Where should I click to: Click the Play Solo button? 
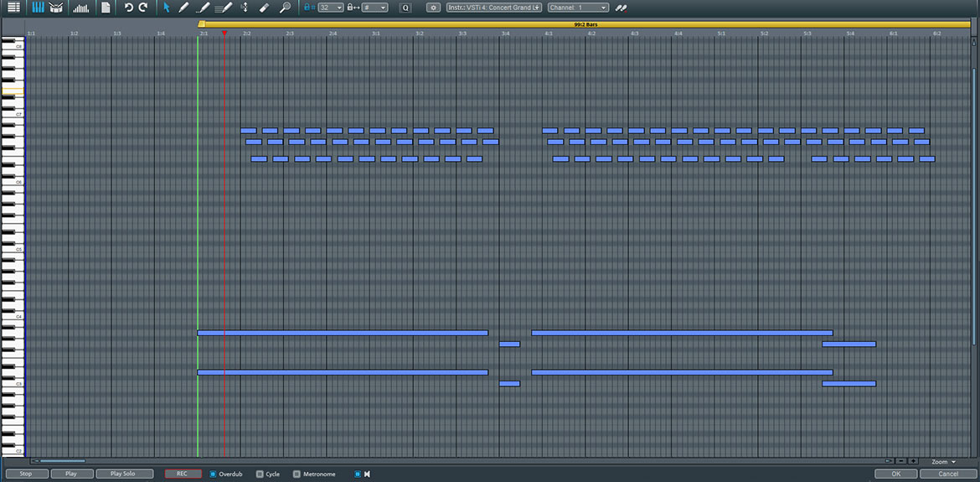124,474
